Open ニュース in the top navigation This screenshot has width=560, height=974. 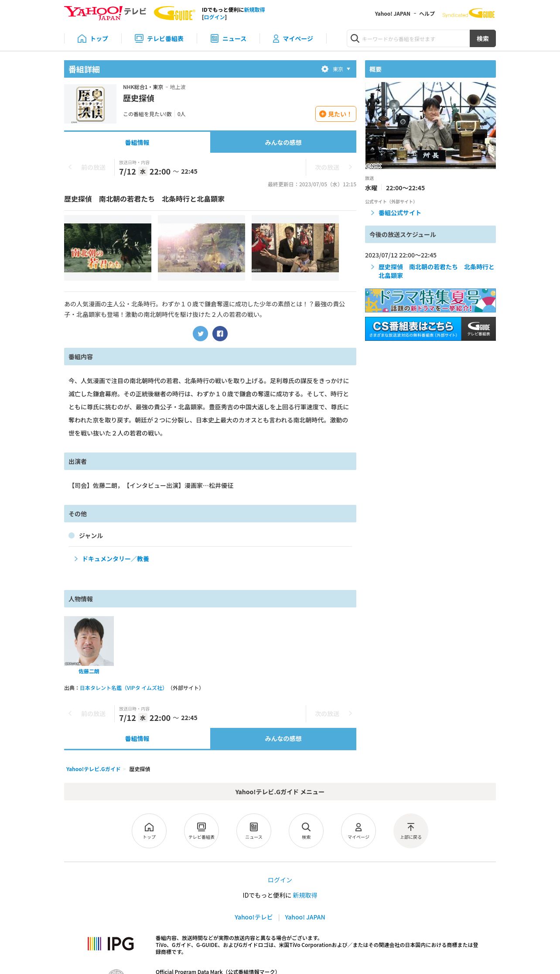[x=229, y=39]
